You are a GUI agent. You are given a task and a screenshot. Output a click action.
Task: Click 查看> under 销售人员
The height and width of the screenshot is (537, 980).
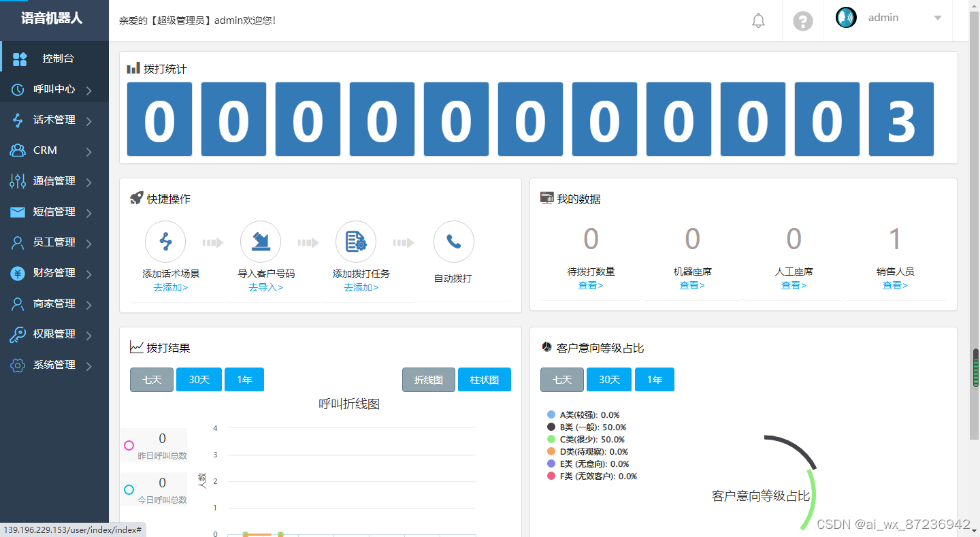click(x=895, y=286)
